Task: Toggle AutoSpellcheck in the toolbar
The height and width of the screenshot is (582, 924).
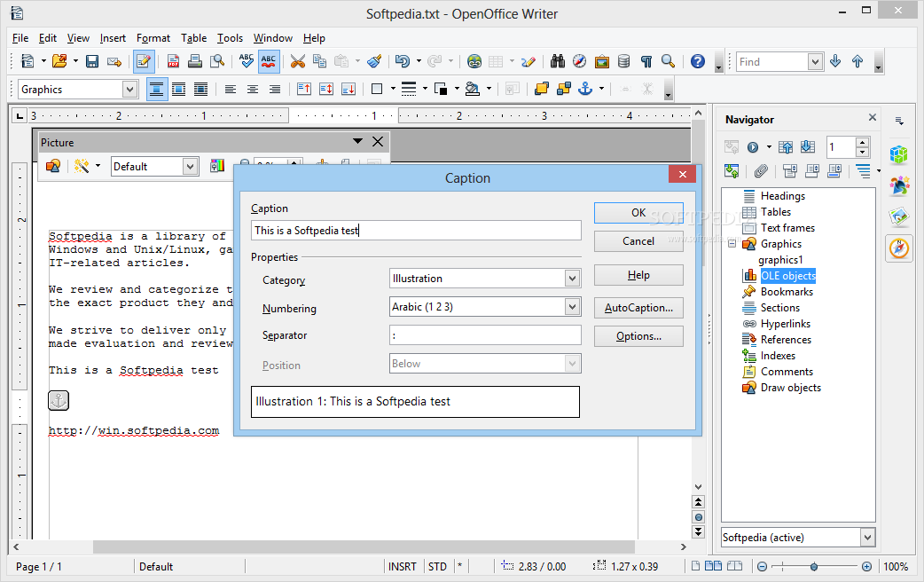Action: [269, 61]
